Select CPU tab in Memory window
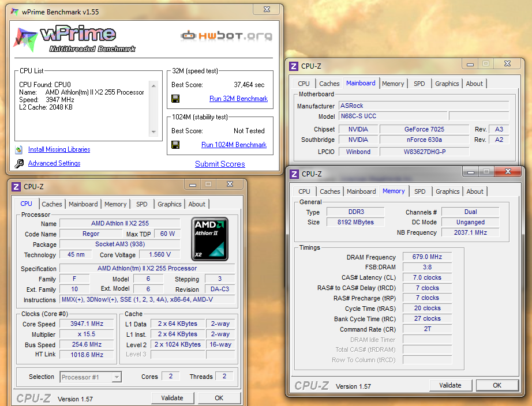Screen dimensions: 532x406 point(304,191)
